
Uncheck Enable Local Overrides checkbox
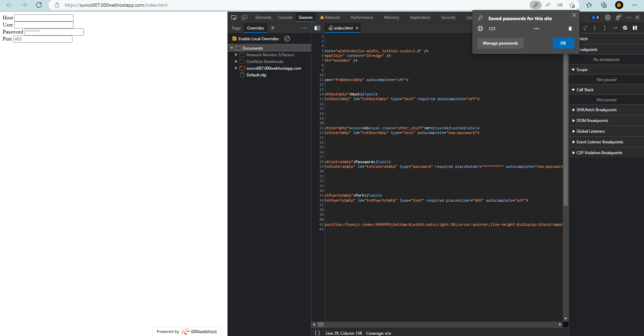234,39
